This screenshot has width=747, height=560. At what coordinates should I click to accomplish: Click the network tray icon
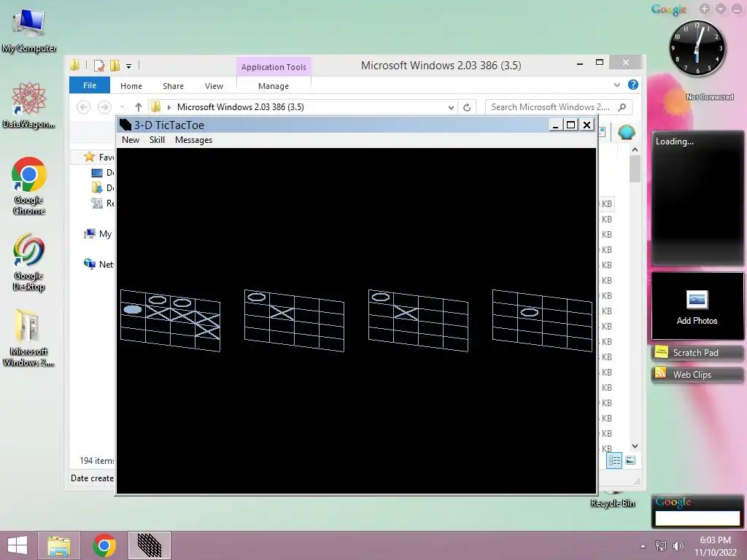[x=660, y=546]
